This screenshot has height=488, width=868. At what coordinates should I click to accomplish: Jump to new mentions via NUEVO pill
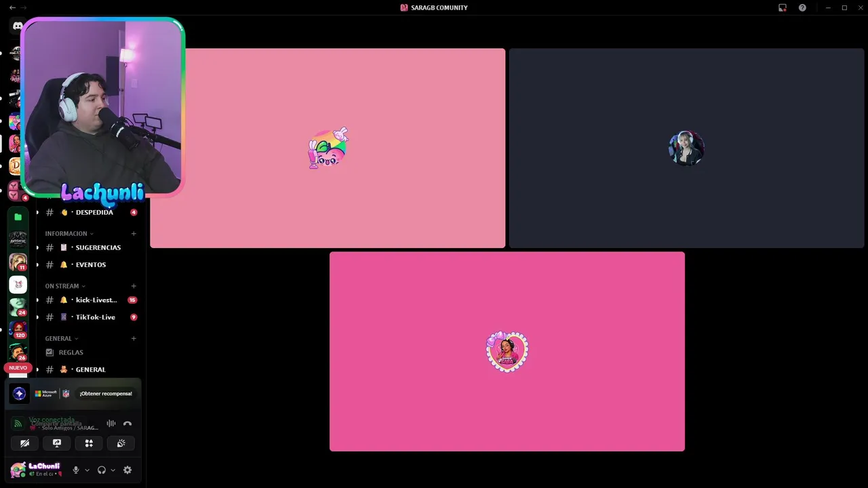coord(18,368)
